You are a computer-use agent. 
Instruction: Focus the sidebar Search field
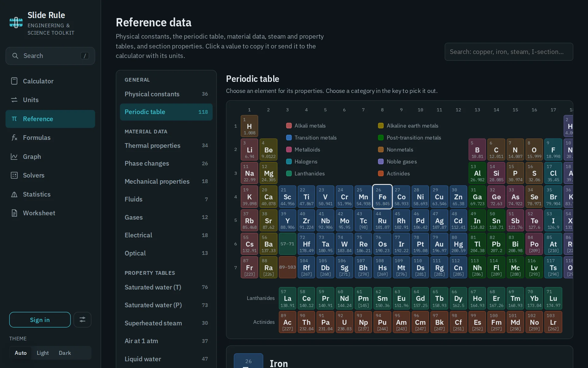pos(50,56)
